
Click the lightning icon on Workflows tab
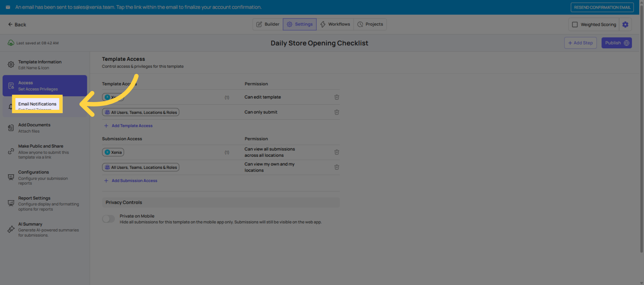(x=323, y=24)
